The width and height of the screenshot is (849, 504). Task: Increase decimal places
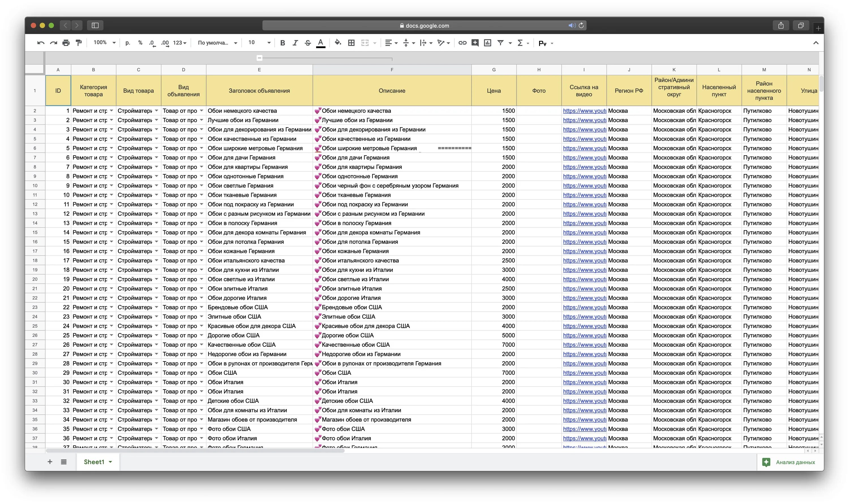point(165,43)
